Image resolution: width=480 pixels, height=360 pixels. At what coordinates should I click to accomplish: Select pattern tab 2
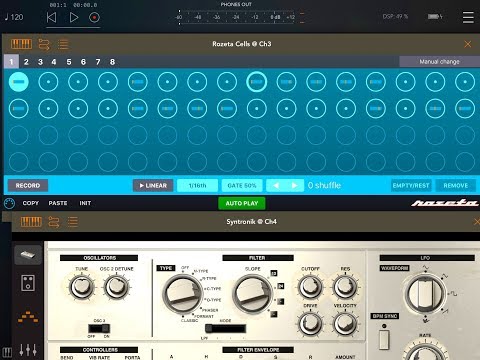(x=26, y=62)
